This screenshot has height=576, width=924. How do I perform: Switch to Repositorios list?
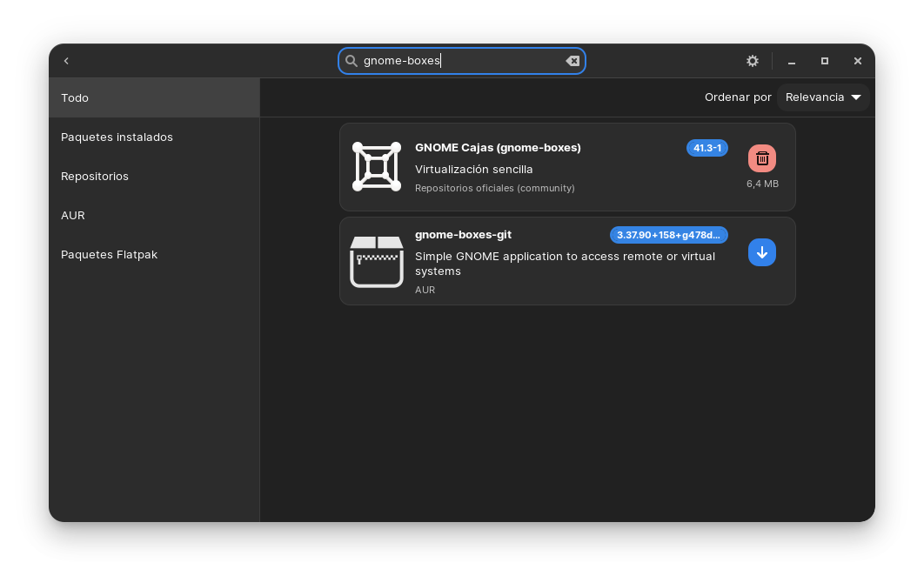point(154,177)
